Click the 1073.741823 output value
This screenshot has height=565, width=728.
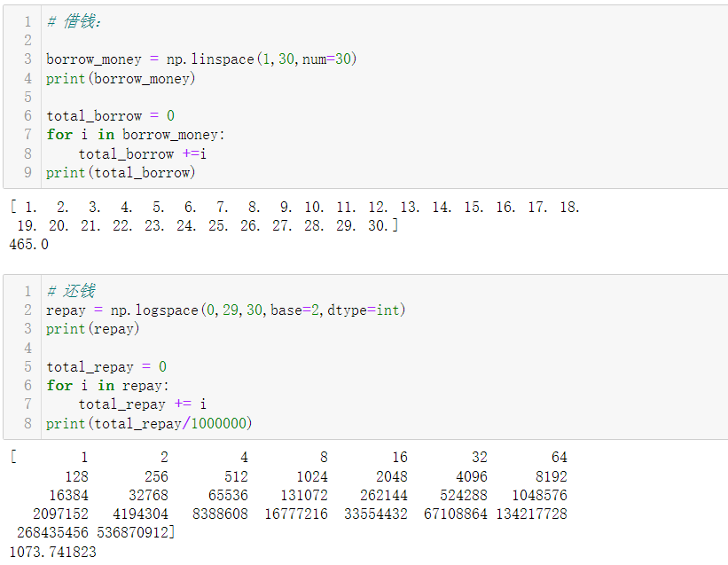(x=53, y=552)
